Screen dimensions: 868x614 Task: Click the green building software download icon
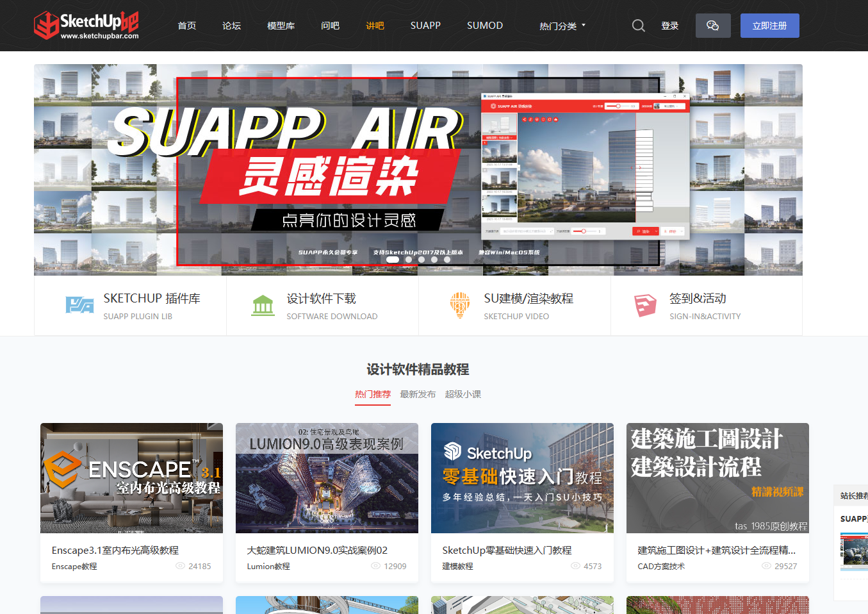263,305
